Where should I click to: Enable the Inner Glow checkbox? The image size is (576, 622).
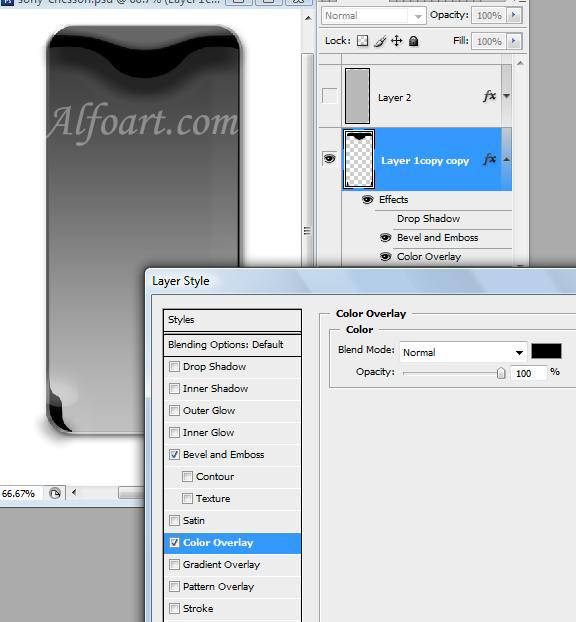point(174,432)
